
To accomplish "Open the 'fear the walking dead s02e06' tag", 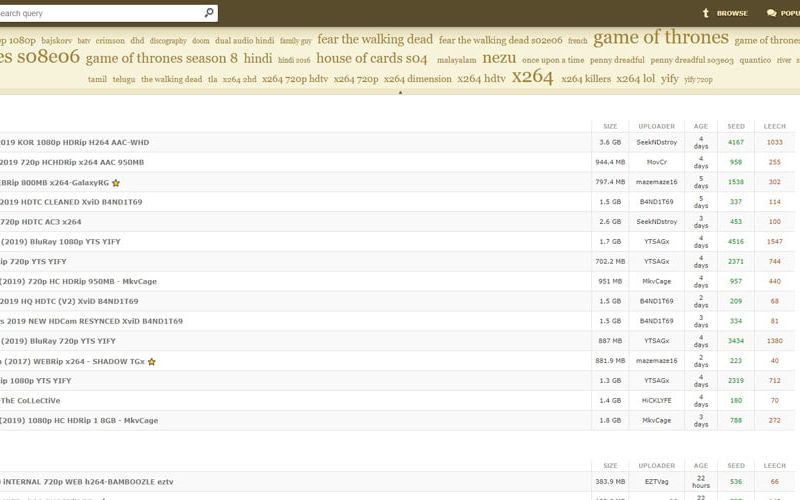I will [501, 40].
